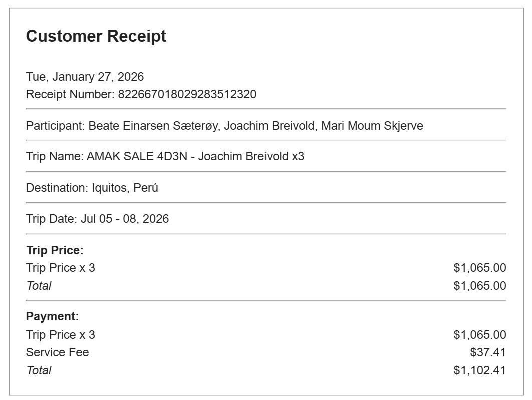Select the receipt number 822667018029283512320
Viewport: 532px width, 400px height.
coord(187,94)
